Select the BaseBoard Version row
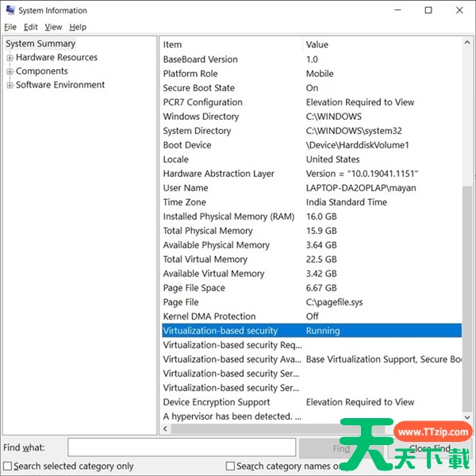This screenshot has width=476, height=476. [x=312, y=59]
